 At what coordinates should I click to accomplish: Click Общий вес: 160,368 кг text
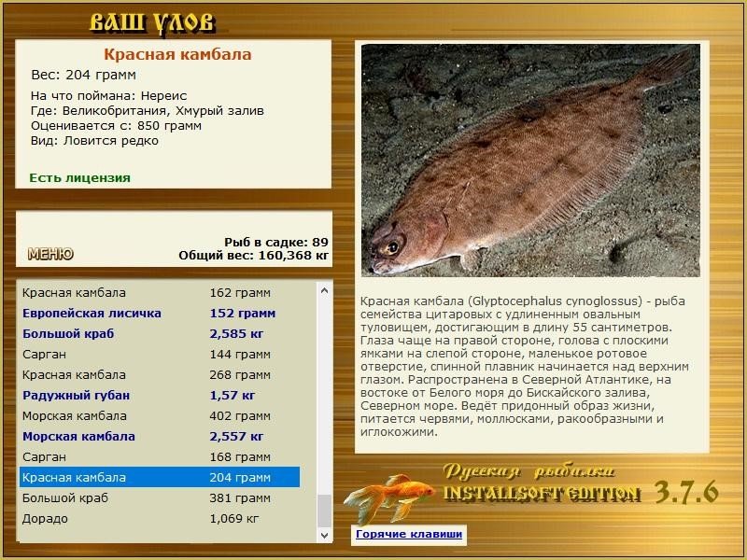254,255
